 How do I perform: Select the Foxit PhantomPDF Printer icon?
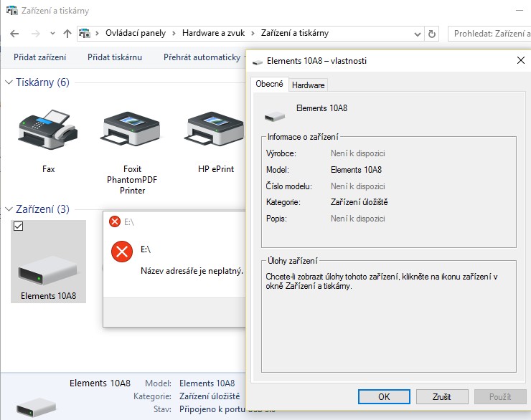coord(133,130)
